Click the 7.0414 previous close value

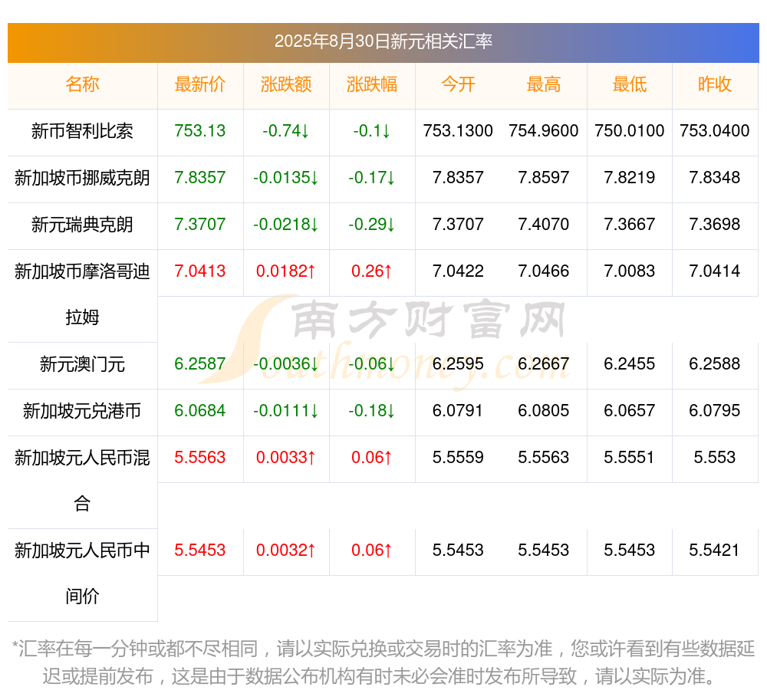pos(715,271)
